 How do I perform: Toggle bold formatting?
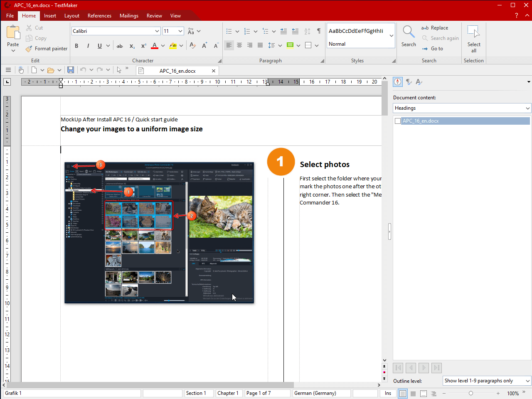(76, 46)
